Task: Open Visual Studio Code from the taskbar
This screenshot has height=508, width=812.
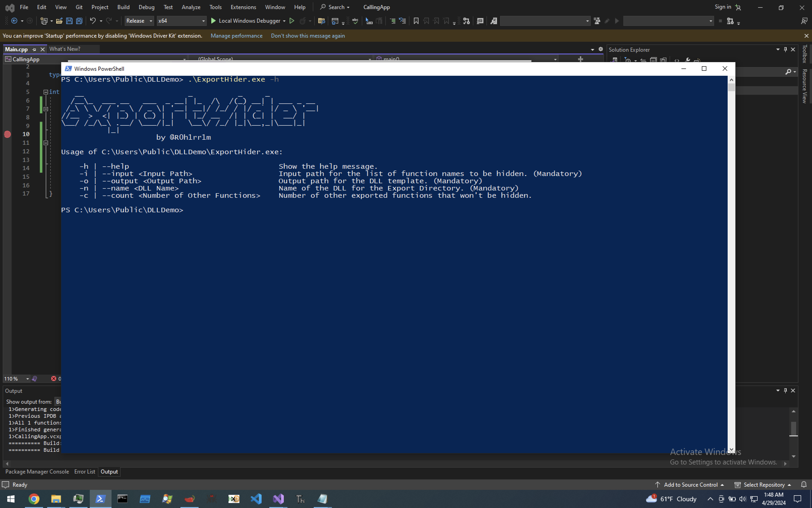Action: tap(256, 499)
